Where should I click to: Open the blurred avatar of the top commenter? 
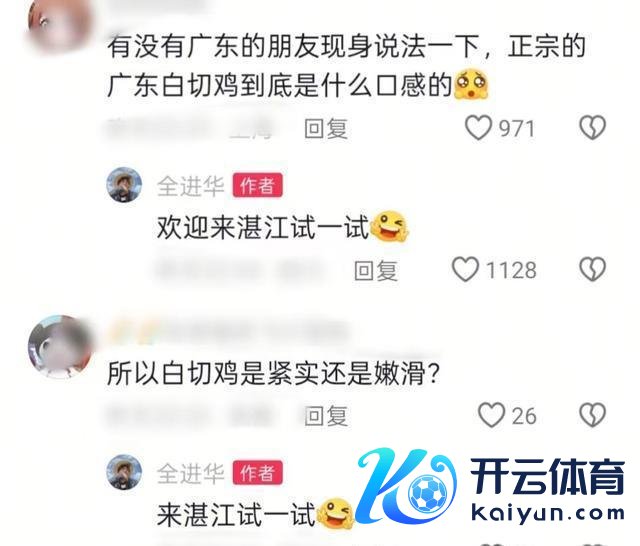[x=60, y=23]
